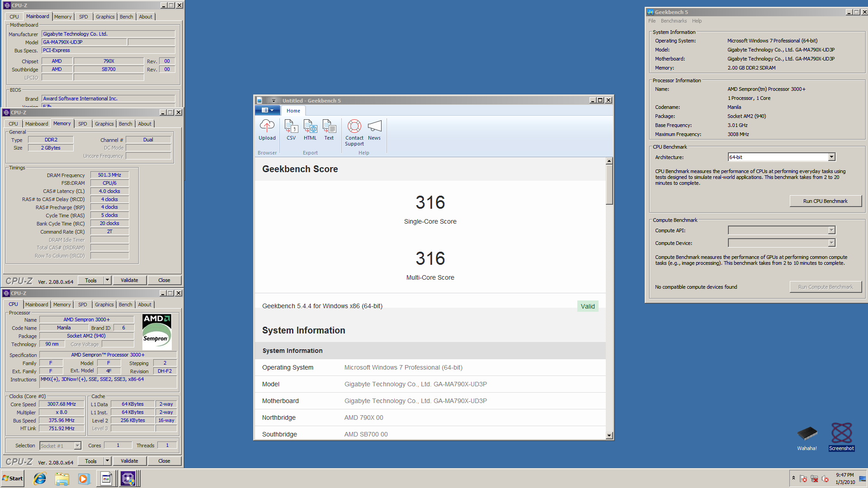Click the Valid badge in results
868x488 pixels.
pyautogui.click(x=588, y=306)
